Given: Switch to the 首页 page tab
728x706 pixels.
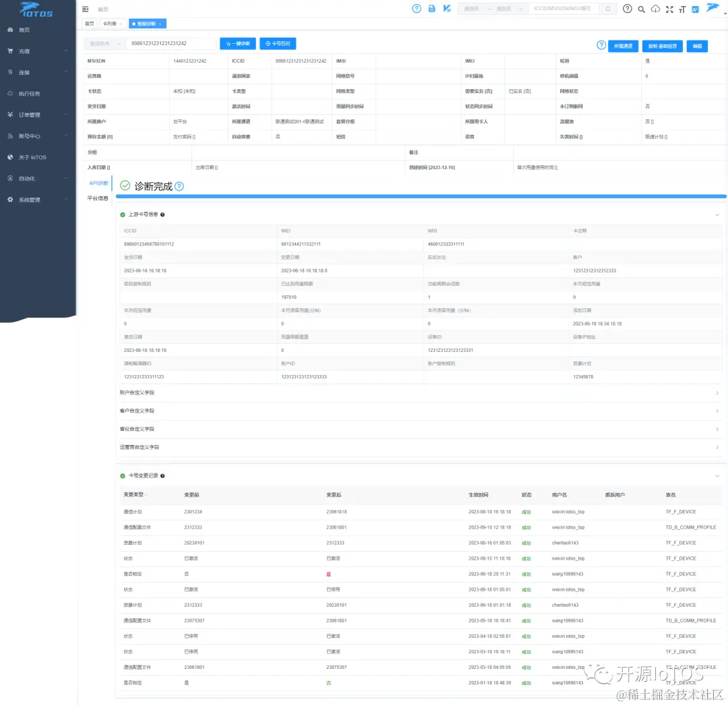Looking at the screenshot, I should click(x=90, y=24).
